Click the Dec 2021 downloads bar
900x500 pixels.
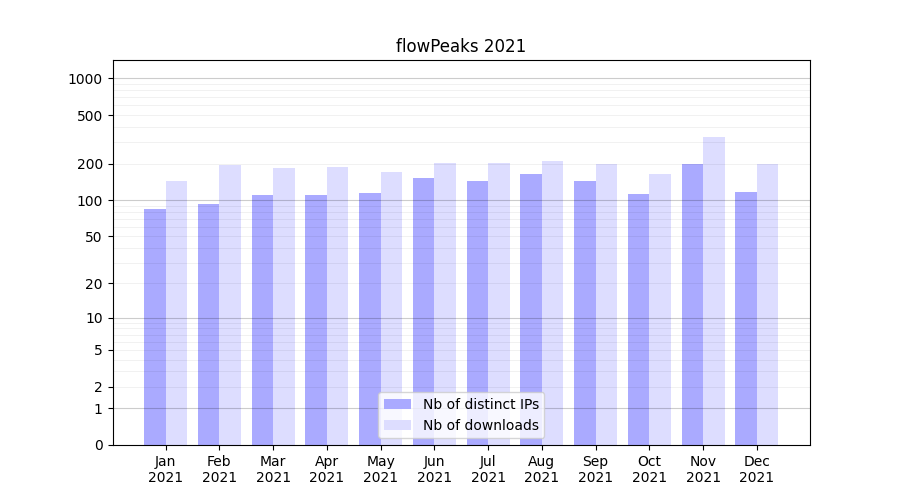tap(768, 304)
